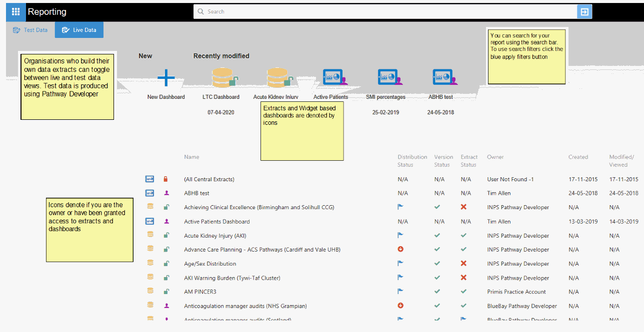Open the Active Patients Dashboard row
The width and height of the screenshot is (644, 332).
pyautogui.click(x=216, y=222)
